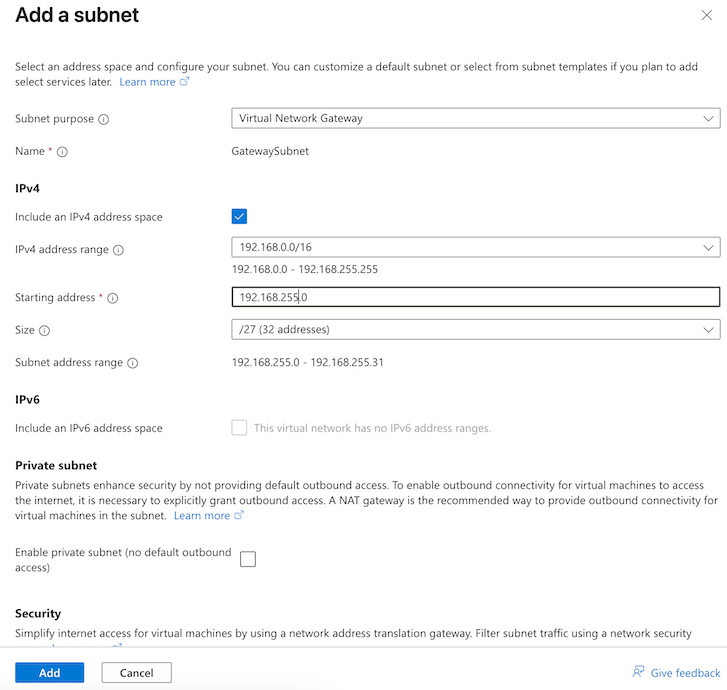Tick the Include an IPv6 address space checkbox

click(x=239, y=428)
